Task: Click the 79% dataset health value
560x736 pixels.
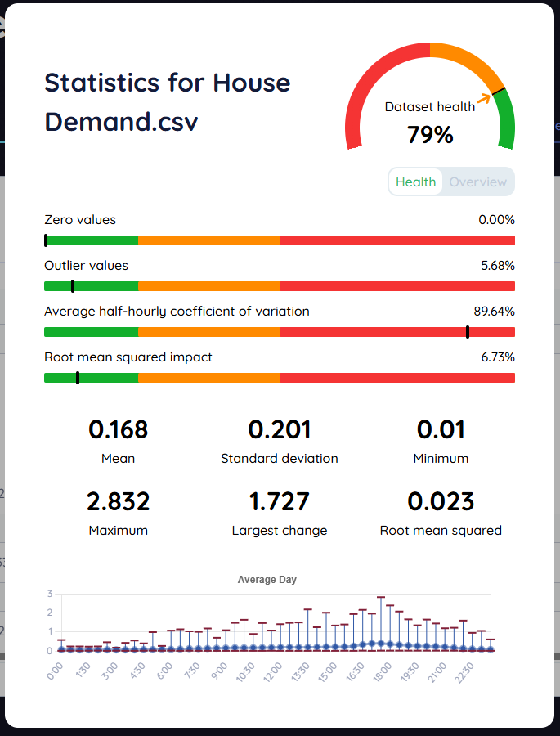Action: 430,134
